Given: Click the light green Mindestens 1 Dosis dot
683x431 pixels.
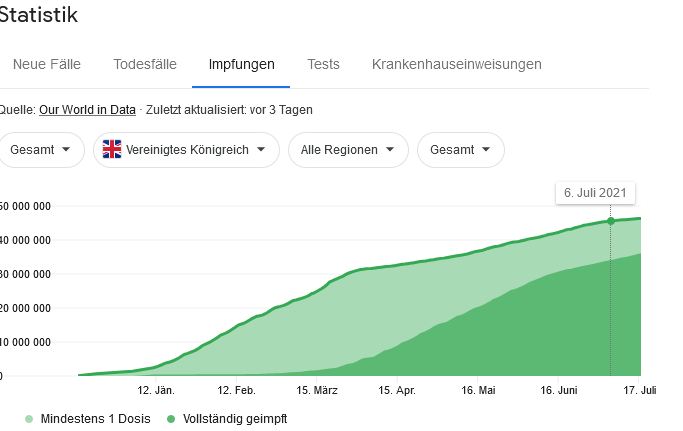Looking at the screenshot, I should pyautogui.click(x=29, y=419).
